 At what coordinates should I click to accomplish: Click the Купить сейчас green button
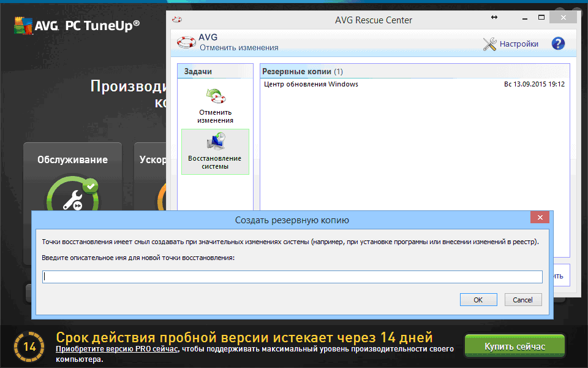[514, 346]
